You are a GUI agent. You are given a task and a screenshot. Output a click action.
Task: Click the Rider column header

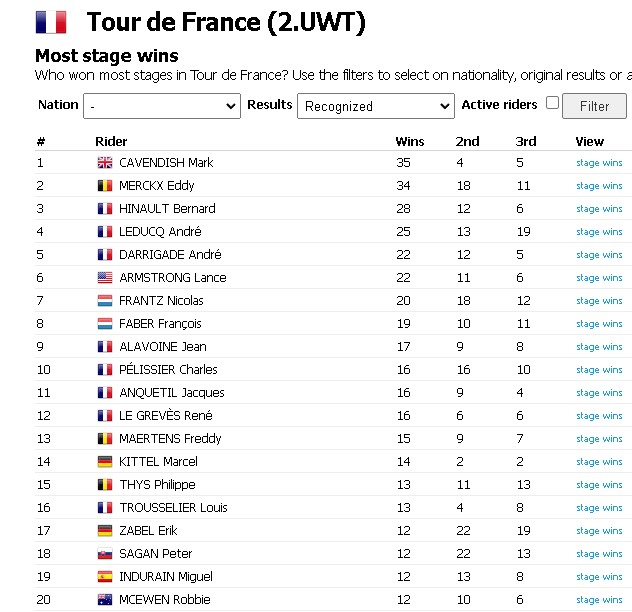point(111,142)
